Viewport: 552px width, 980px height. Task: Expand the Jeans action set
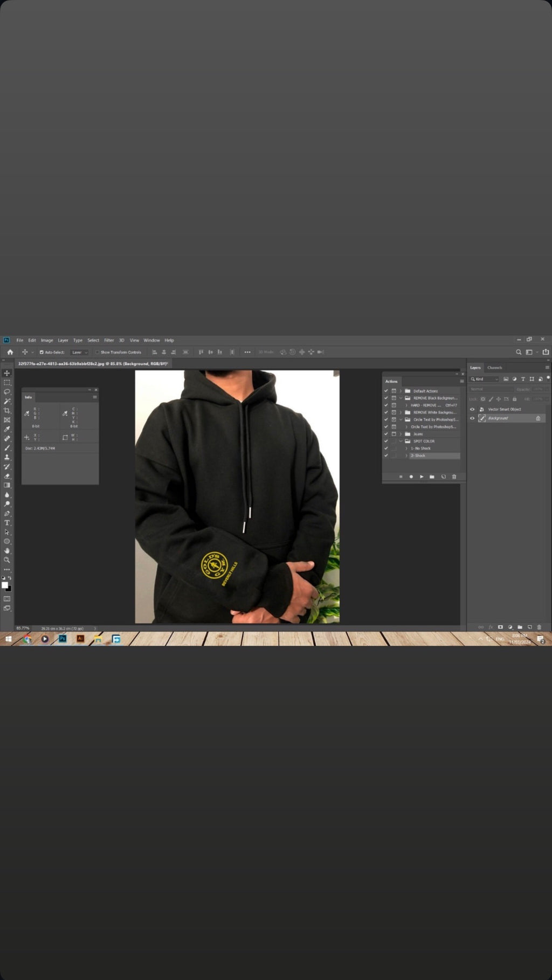click(401, 434)
